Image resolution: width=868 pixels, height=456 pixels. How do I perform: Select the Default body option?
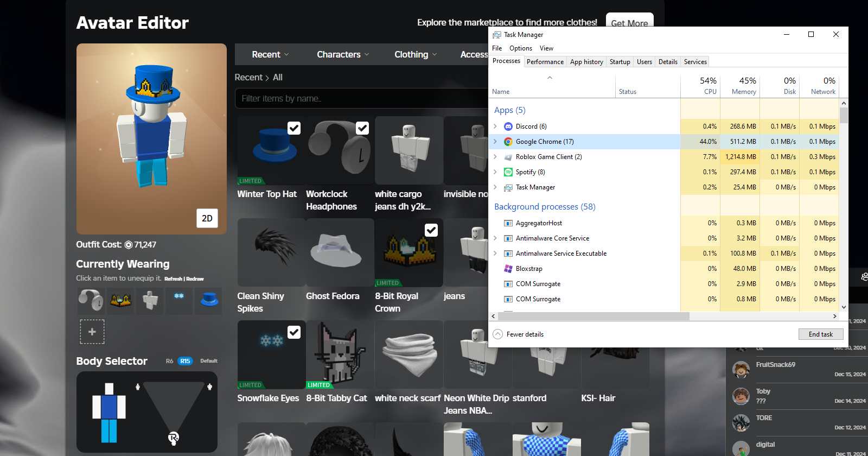(209, 361)
